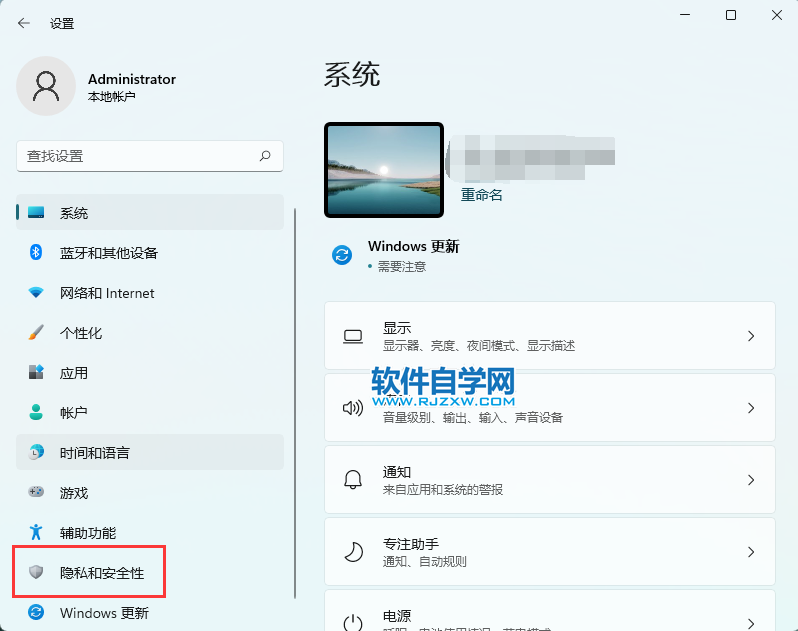Click the Windows 更新 status icon at top
Screen dimensions: 798x631
point(342,255)
